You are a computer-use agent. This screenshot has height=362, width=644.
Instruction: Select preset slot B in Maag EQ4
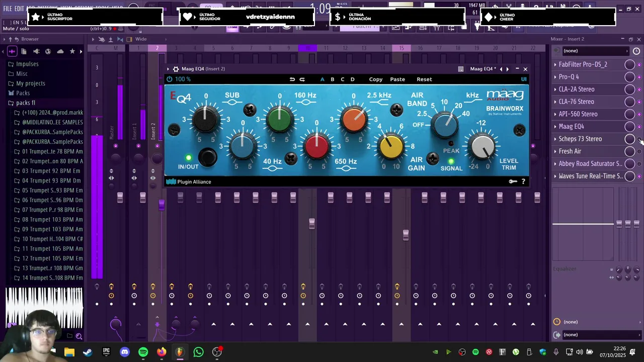pyautogui.click(x=332, y=79)
